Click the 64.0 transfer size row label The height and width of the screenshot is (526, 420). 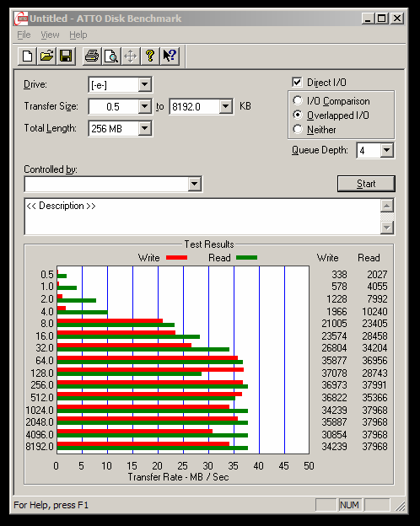coord(45,361)
